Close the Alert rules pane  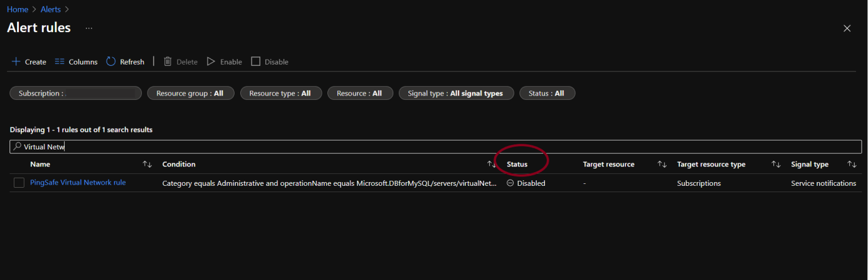(847, 28)
